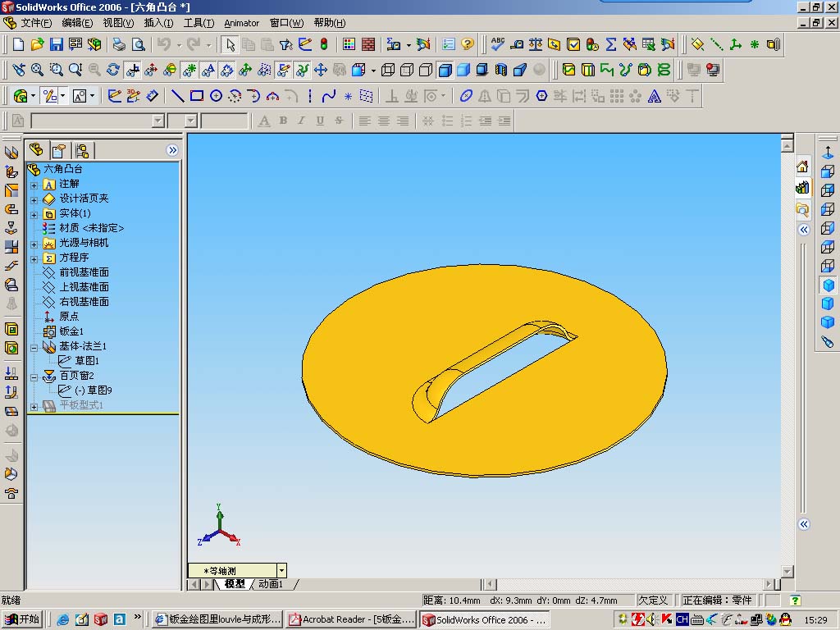The width and height of the screenshot is (840, 630).
Task: Open the 视图(V) menu
Action: (118, 23)
